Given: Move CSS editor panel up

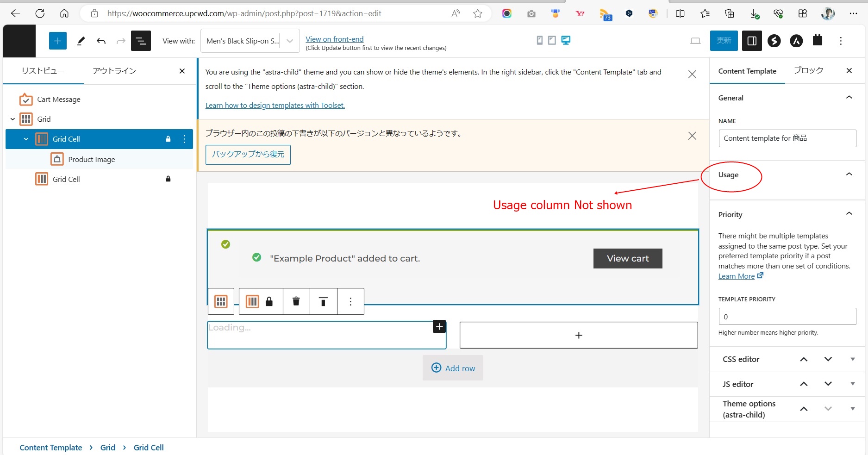Looking at the screenshot, I should click(804, 359).
